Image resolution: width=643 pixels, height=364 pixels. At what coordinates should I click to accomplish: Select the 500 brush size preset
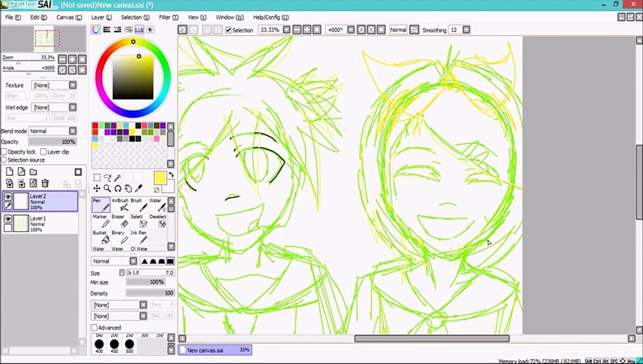point(129,347)
